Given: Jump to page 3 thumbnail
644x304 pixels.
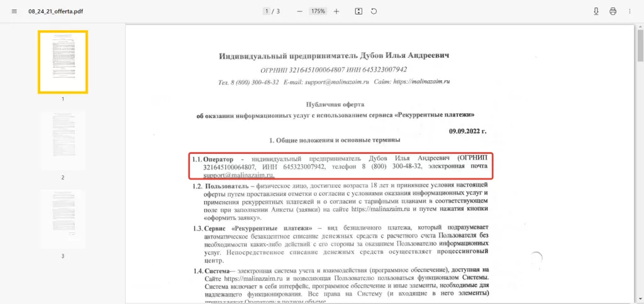Looking at the screenshot, I should [63, 219].
